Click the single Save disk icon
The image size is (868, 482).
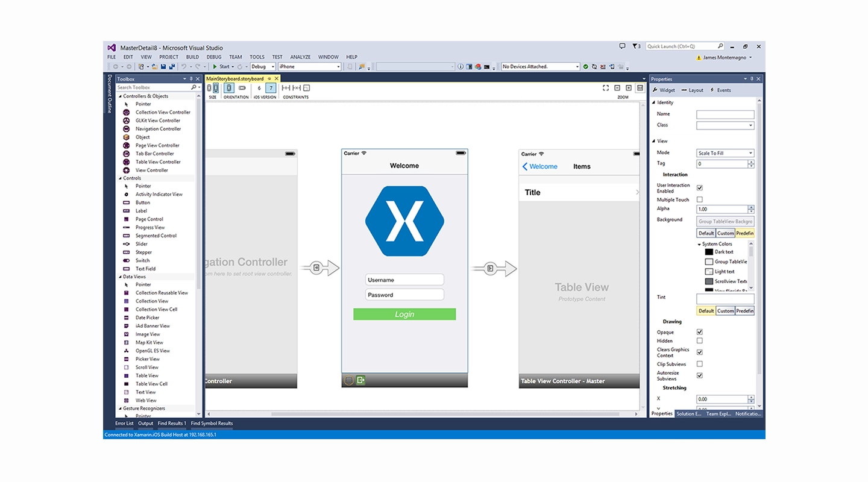163,67
